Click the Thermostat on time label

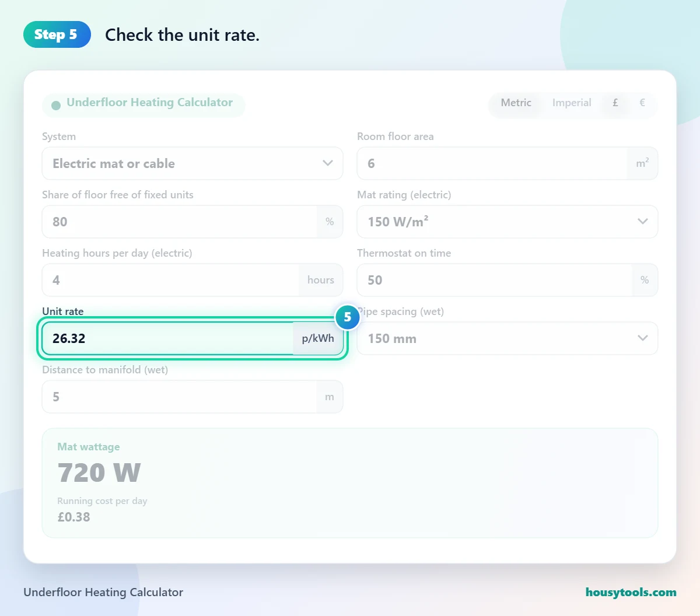click(404, 253)
